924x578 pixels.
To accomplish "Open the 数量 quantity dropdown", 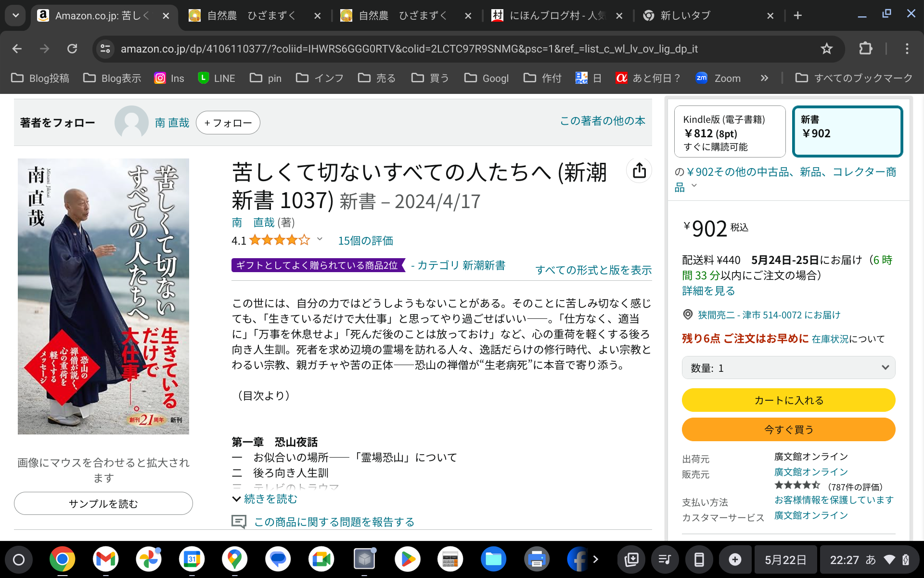I will [788, 368].
